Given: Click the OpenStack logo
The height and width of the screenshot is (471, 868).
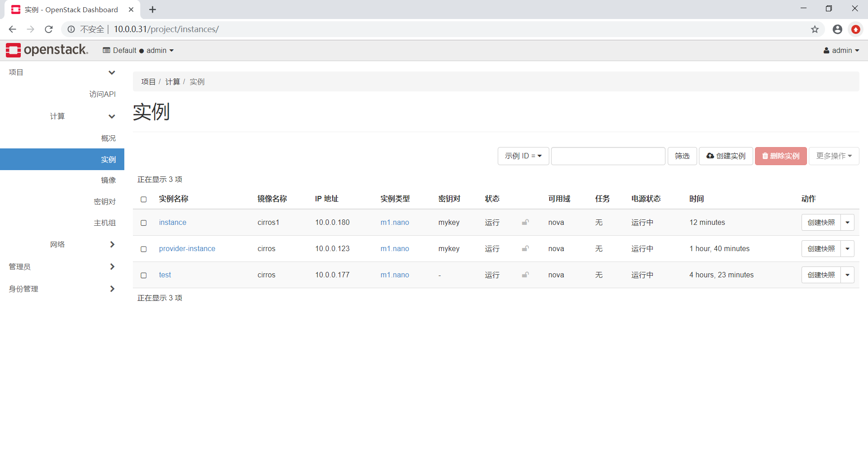Looking at the screenshot, I should click(47, 50).
